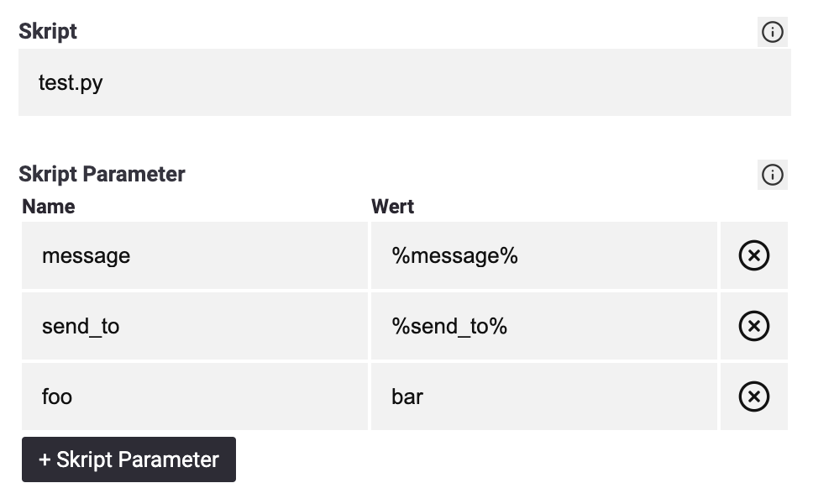Select the Wert column header

pos(392,207)
